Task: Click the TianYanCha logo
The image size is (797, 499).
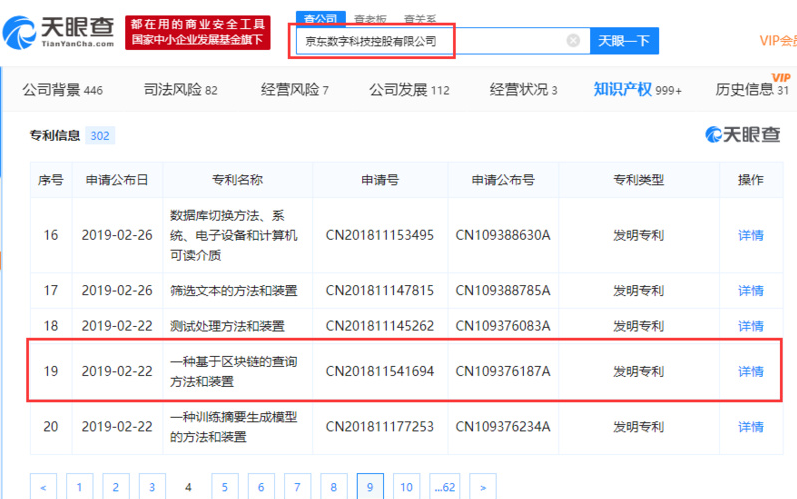Action: tap(58, 32)
